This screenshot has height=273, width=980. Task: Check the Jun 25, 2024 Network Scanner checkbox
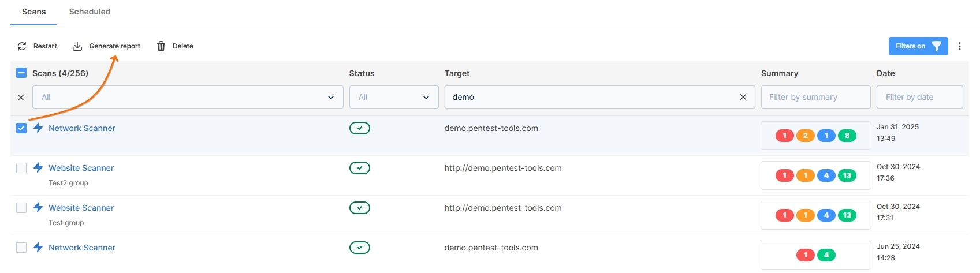pos(21,248)
